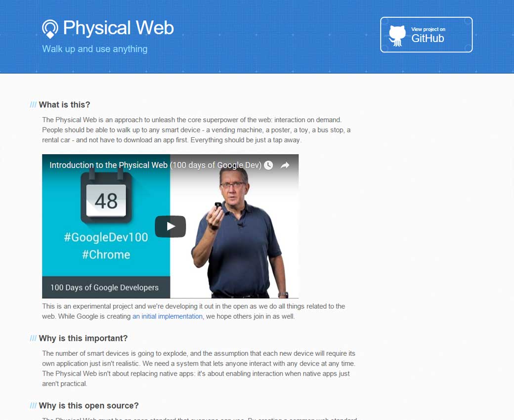Screen dimensions: 514x420
Task: Click the 'What is this?' heading
Action: (x=64, y=105)
